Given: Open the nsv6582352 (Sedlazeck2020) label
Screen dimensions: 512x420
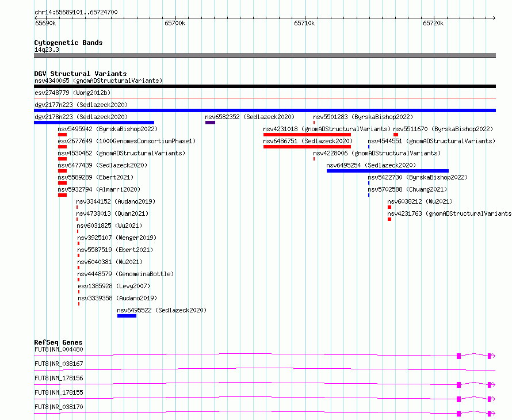Looking at the screenshot, I should click(250, 117).
